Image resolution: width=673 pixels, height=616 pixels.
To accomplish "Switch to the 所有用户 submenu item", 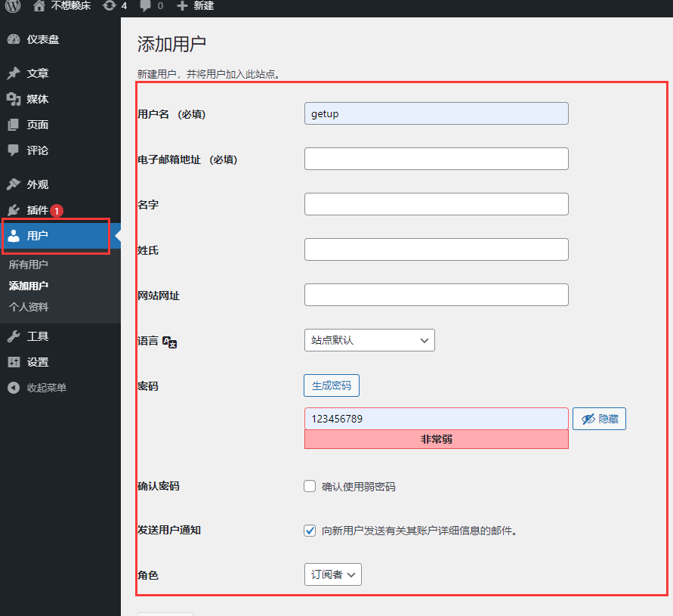I will (28, 264).
